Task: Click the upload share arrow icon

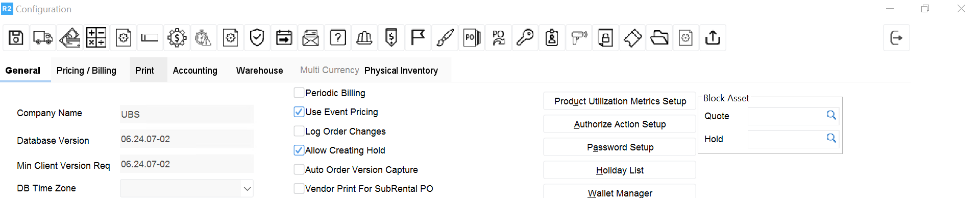Action: click(x=713, y=38)
